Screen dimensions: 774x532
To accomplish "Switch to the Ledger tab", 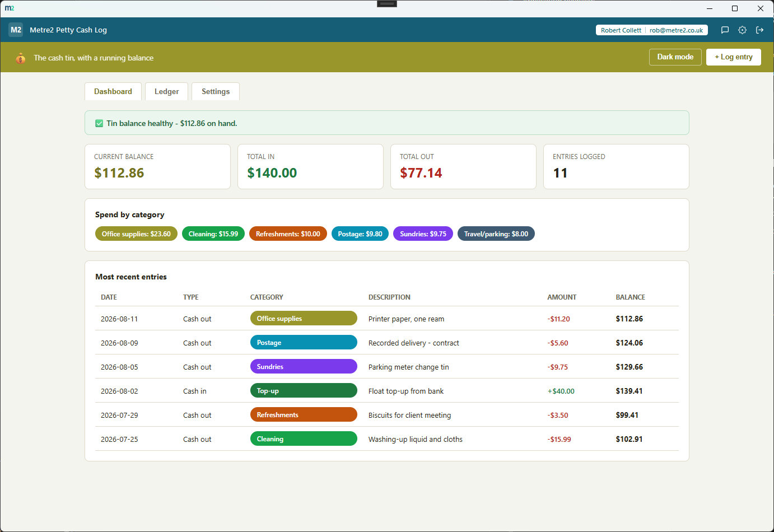I will (166, 91).
